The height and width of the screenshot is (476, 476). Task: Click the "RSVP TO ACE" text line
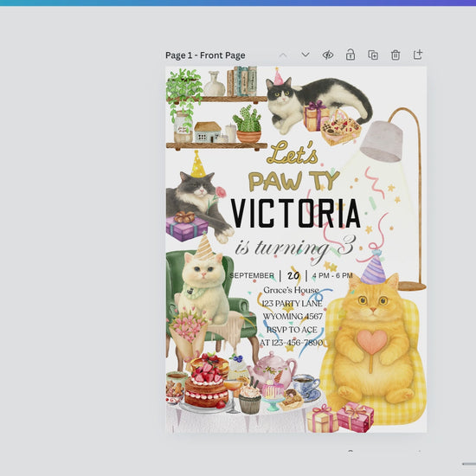point(292,330)
